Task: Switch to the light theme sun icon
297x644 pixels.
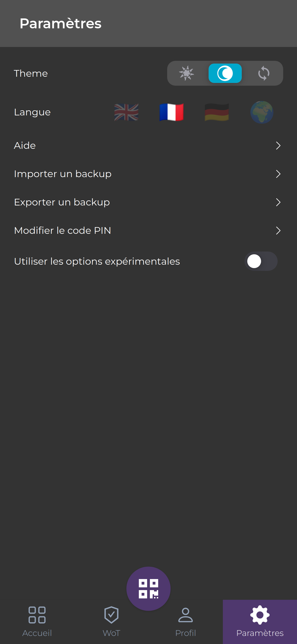Action: 186,73
